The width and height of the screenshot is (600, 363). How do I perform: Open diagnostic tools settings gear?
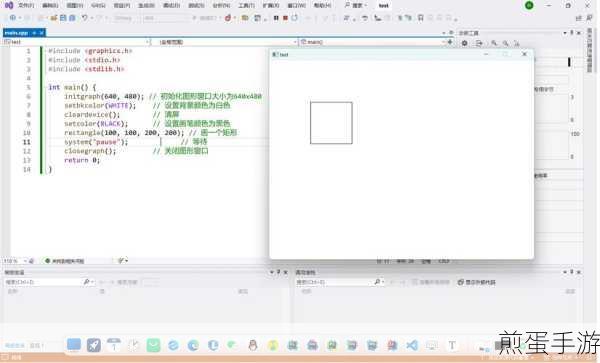(464, 43)
